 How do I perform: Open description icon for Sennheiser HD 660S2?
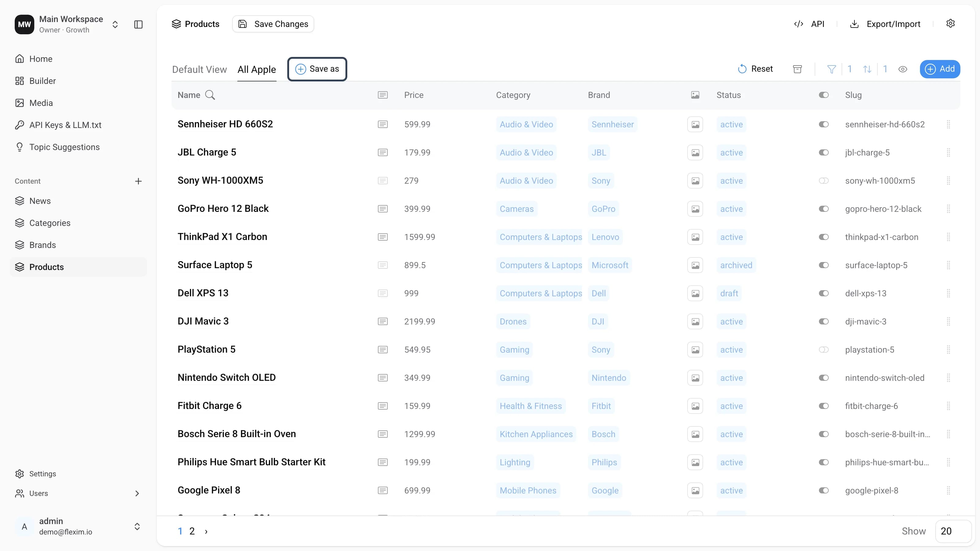tap(383, 124)
